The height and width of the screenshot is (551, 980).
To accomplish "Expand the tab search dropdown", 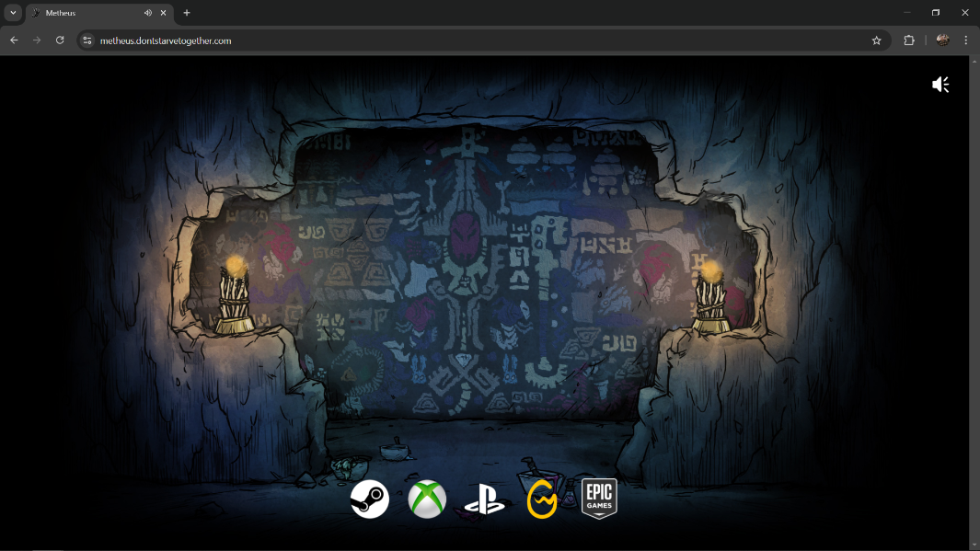I will tap(13, 13).
